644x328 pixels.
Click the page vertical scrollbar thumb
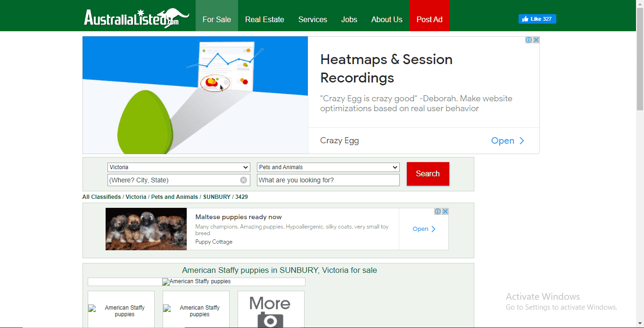coord(640,59)
